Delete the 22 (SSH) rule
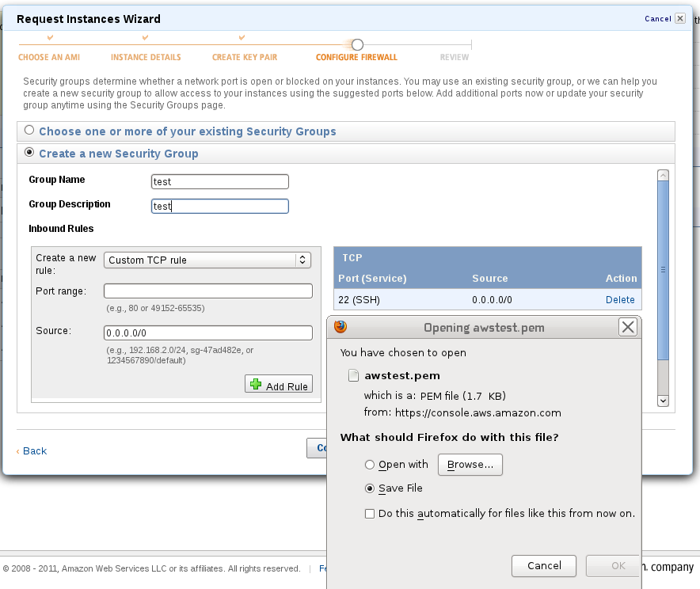This screenshot has height=589, width=700. 620,300
